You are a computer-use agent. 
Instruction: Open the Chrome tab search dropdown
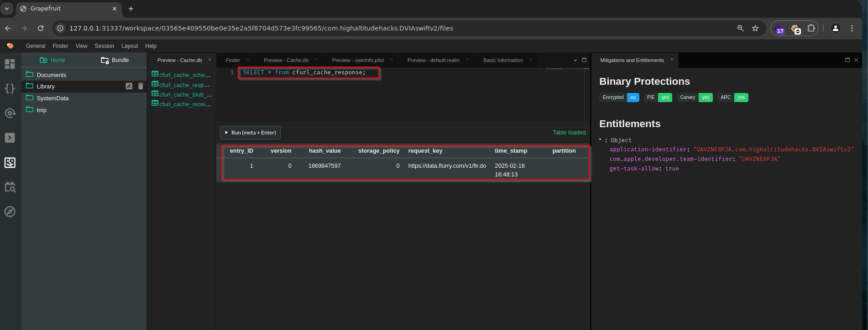click(7, 9)
